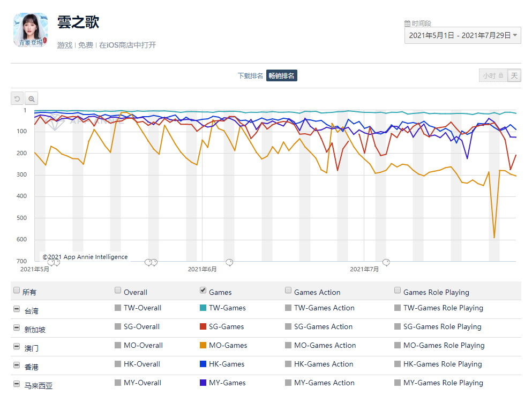Enable the TW-Overall gray swatch
This screenshot has width=532, height=396.
pos(118,308)
